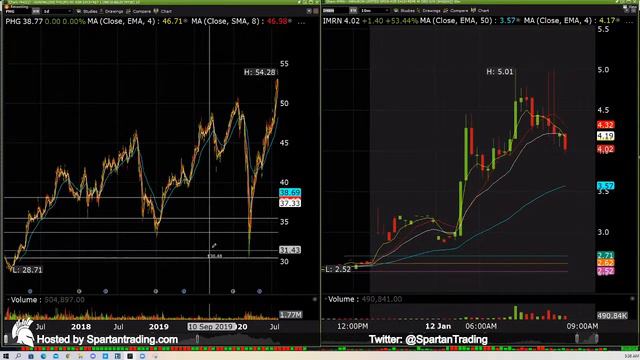The image size is (640, 360).
Task: Click the 37.33 price level label
Action: click(x=290, y=203)
